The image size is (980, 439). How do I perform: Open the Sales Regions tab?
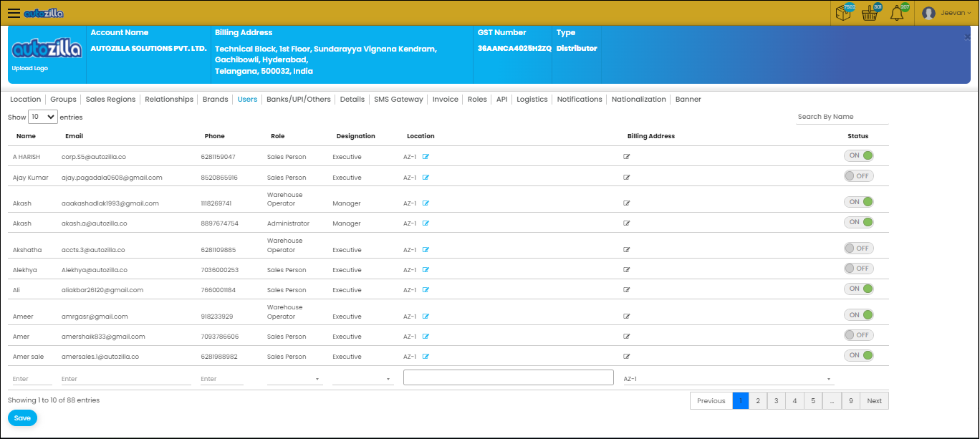(x=110, y=100)
